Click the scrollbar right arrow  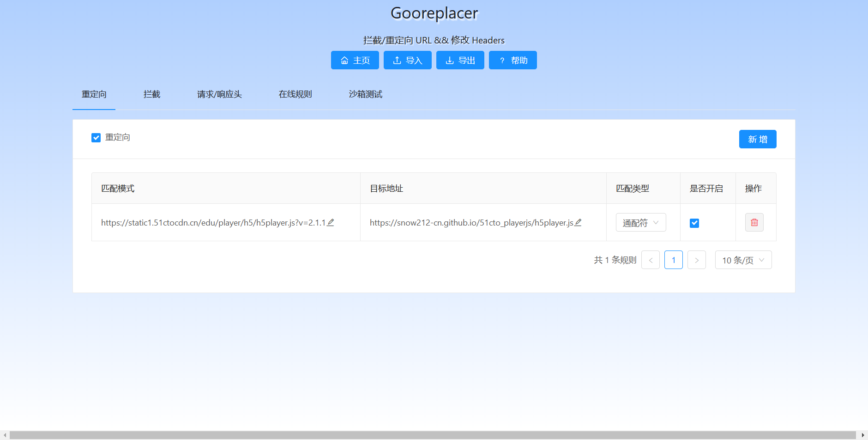[x=863, y=435]
